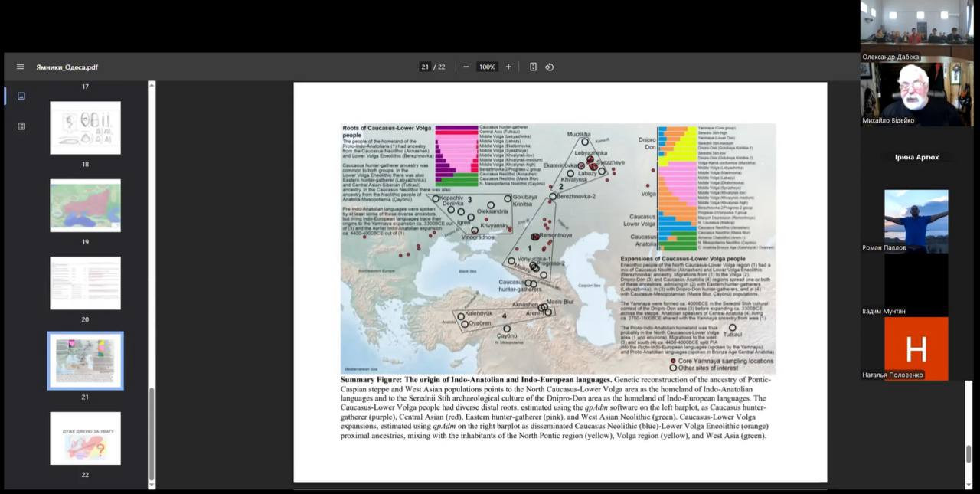This screenshot has height=494, width=980.
Task: Select page 20 thumbnail
Action: click(x=85, y=283)
